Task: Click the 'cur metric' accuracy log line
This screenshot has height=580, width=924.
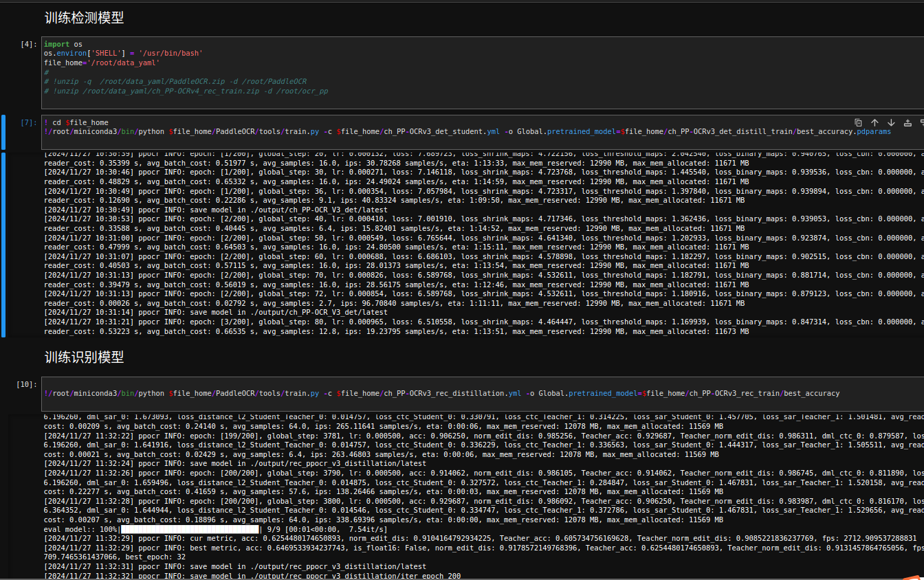Action: point(480,538)
